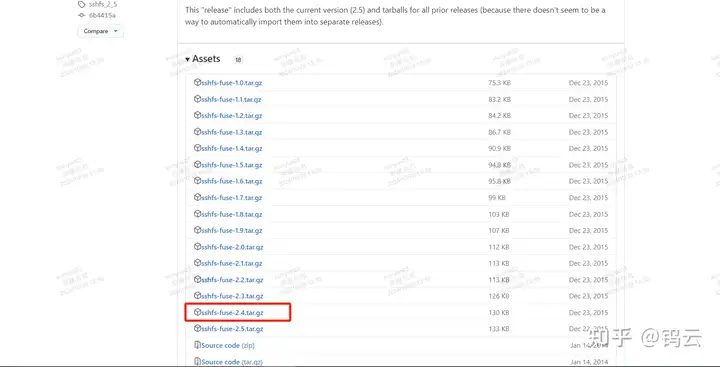Click package icon for sshfs-fuse-2.0.tar.gz
Screen dimensions: 720x367
[x=197, y=247]
